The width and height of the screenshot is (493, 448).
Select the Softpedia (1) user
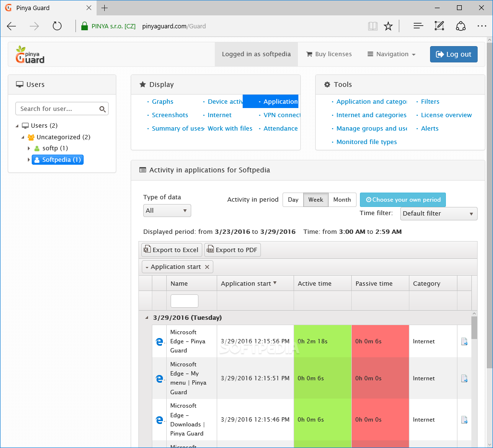tap(58, 160)
